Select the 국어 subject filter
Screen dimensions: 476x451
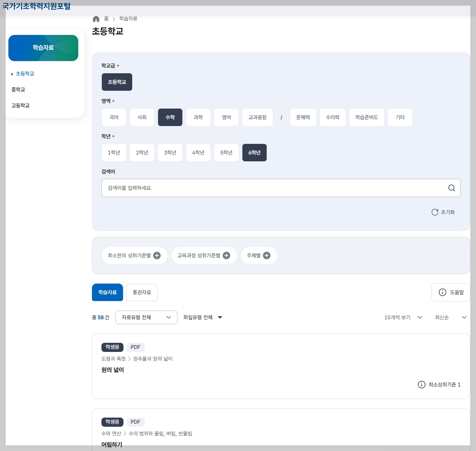pyautogui.click(x=114, y=117)
